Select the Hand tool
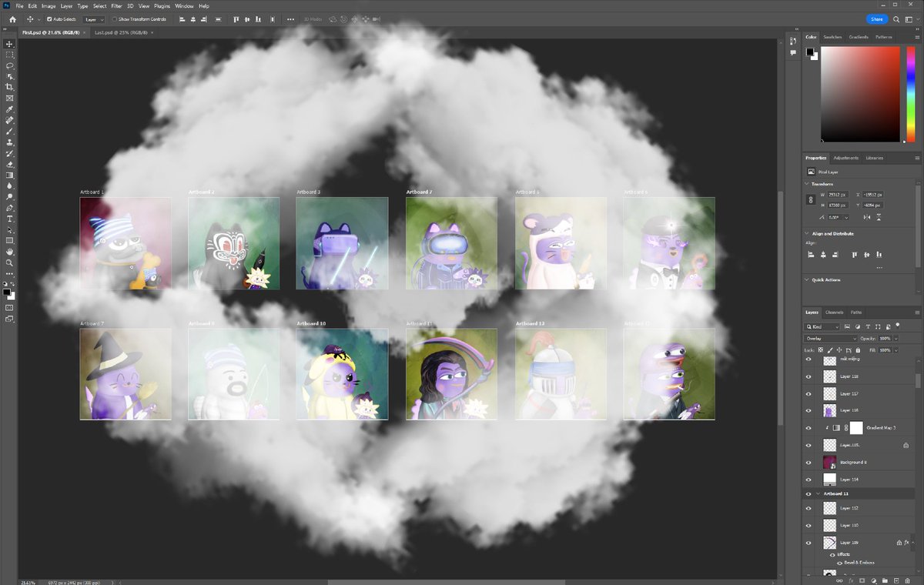The width and height of the screenshot is (924, 585). 9,252
